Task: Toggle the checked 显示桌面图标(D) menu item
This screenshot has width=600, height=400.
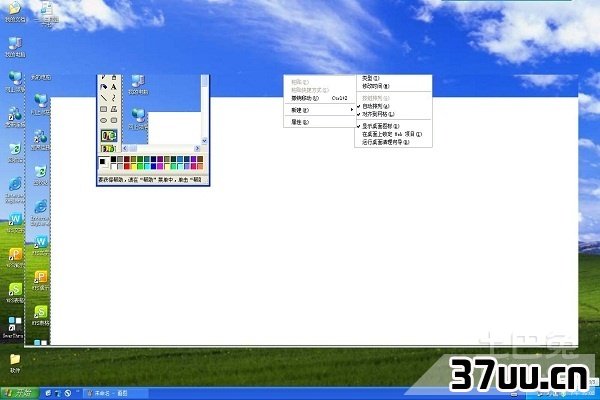Action: tap(393, 126)
